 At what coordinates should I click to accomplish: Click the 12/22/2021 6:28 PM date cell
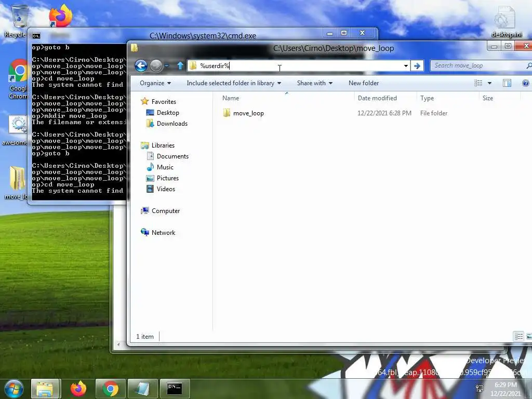tap(384, 113)
